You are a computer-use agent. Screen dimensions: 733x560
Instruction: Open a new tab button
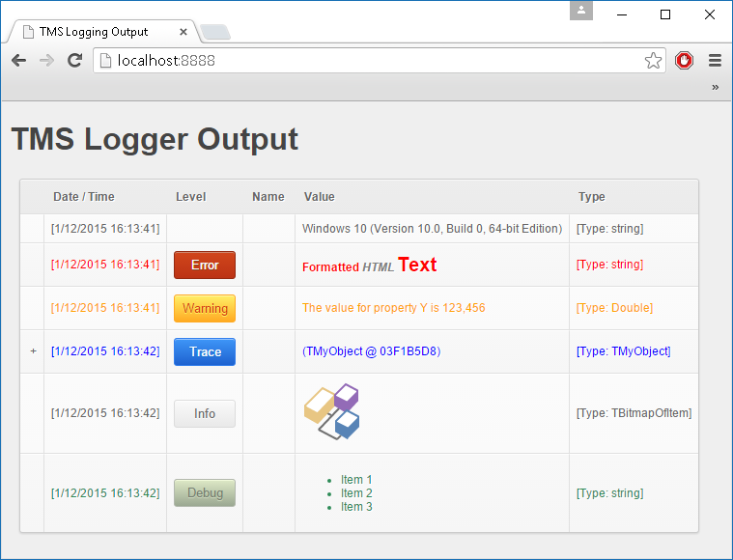[x=215, y=32]
